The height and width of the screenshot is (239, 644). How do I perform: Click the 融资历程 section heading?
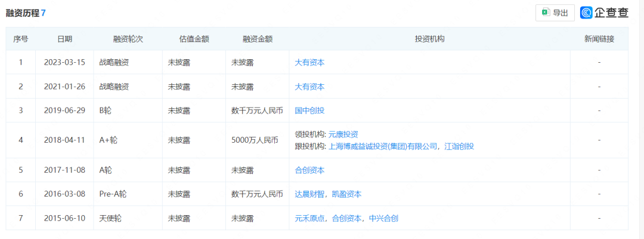click(22, 13)
